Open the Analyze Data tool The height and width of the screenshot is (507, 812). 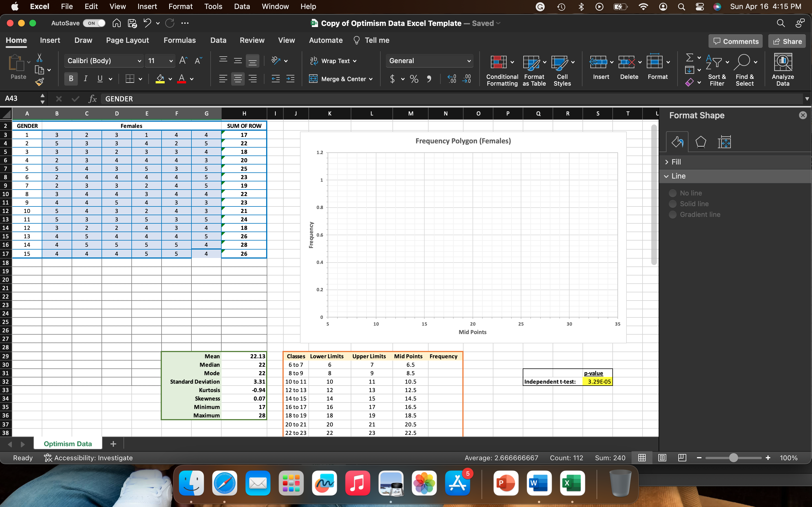[782, 69]
